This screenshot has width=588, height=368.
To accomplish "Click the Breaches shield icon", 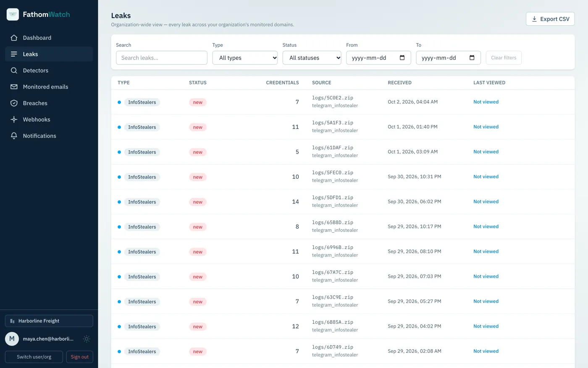I will (14, 103).
